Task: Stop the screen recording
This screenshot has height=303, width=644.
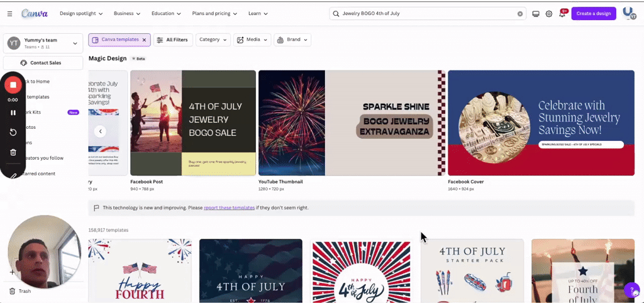Action: tap(13, 85)
